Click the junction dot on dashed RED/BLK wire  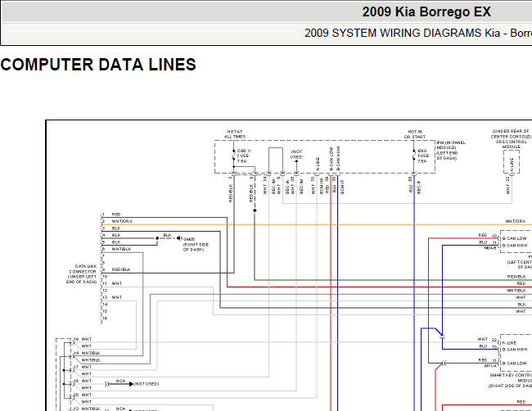pyautogui.click(x=255, y=210)
